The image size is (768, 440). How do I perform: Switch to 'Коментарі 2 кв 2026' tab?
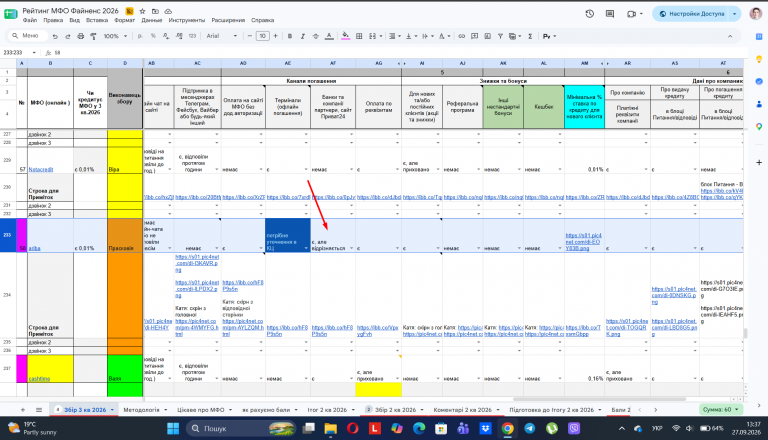click(462, 410)
